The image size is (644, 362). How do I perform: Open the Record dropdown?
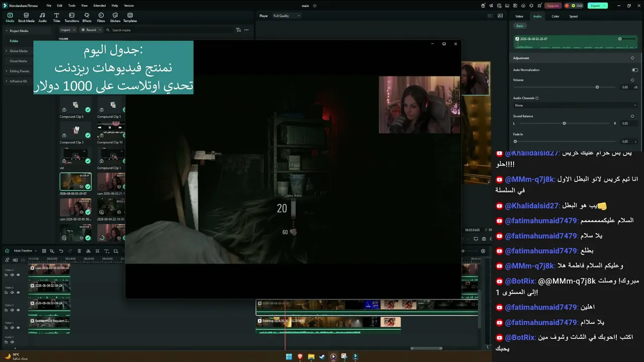[91, 30]
